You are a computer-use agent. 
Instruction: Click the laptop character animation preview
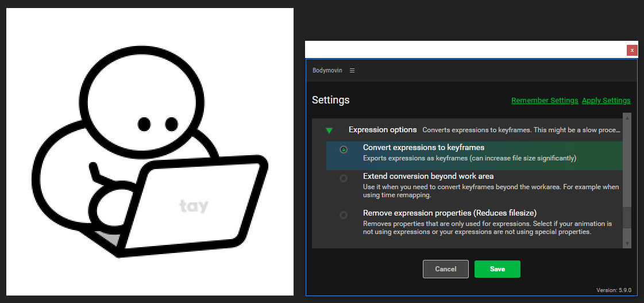[150, 152]
